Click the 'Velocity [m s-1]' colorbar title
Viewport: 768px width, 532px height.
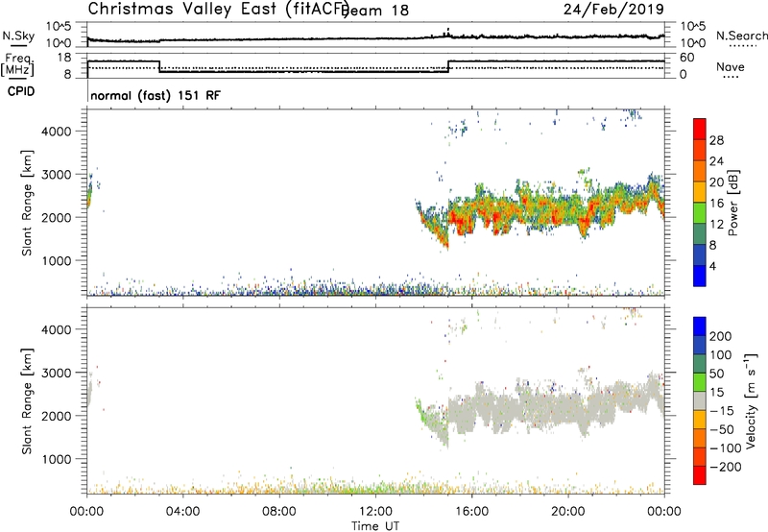tap(751, 400)
